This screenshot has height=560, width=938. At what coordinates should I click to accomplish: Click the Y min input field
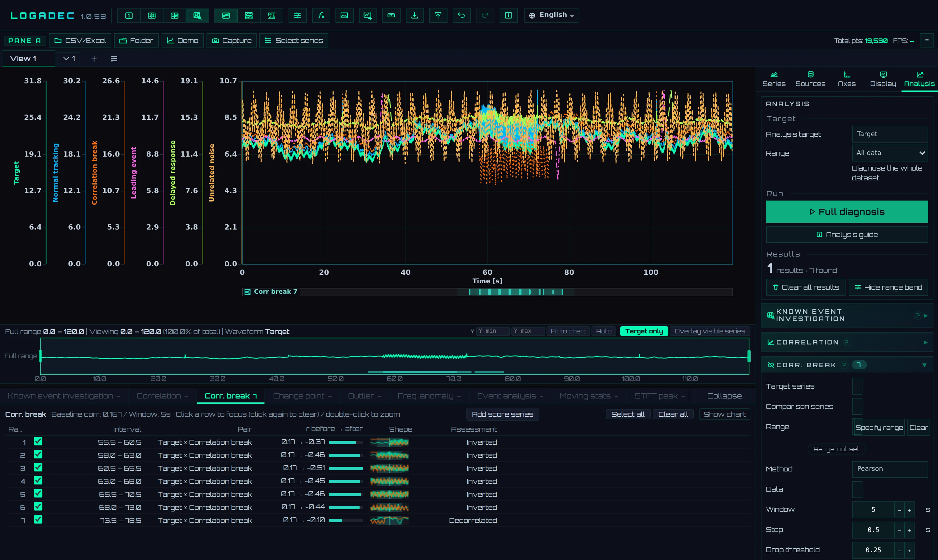click(x=492, y=331)
